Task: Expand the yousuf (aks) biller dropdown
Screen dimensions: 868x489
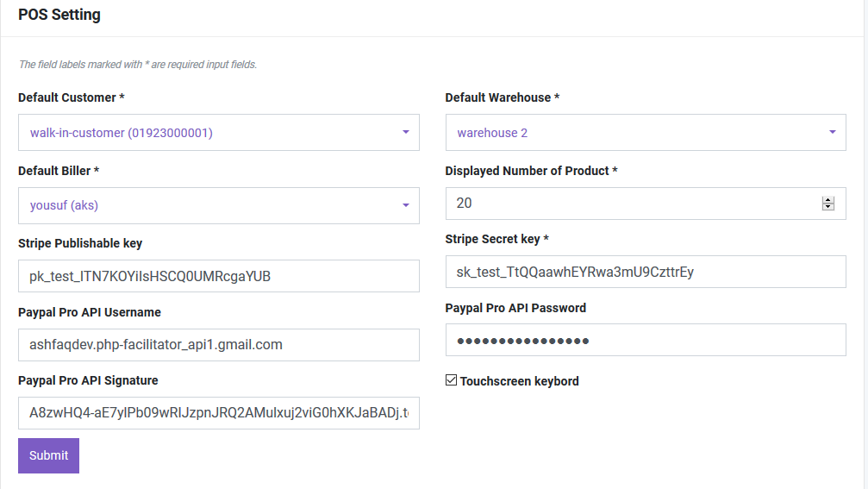Action: tap(207, 206)
